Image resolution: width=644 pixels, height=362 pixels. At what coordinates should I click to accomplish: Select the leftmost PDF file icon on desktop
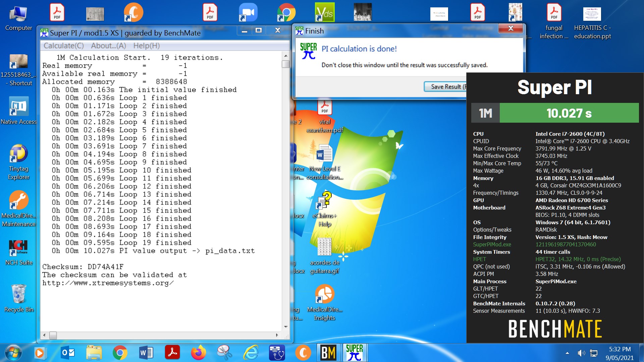coord(57,13)
